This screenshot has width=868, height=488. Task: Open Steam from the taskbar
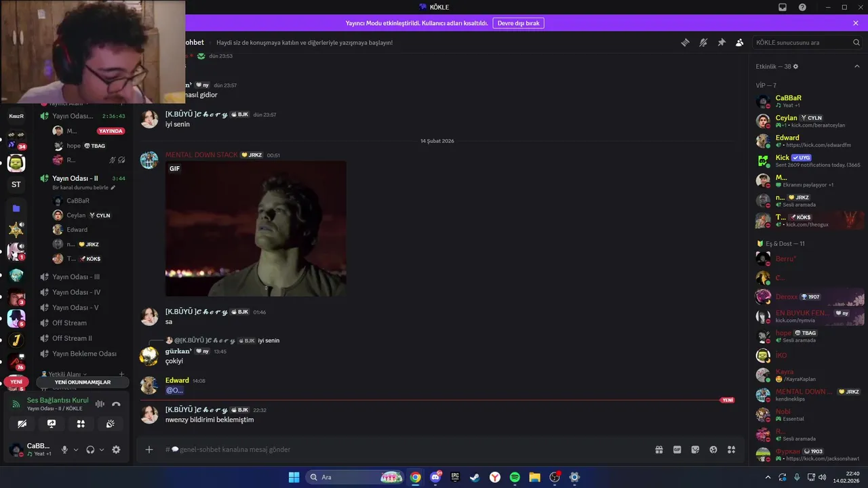pos(475,477)
